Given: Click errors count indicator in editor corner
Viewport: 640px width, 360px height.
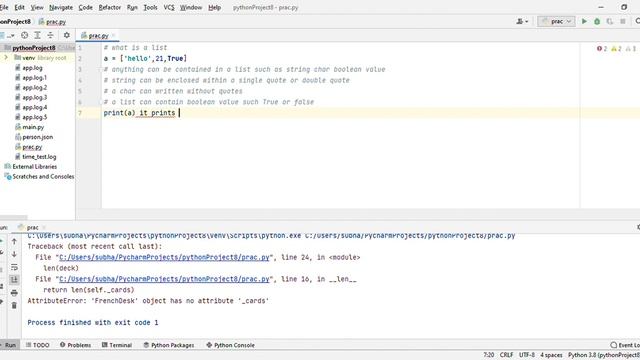Looking at the screenshot, I should (602, 49).
